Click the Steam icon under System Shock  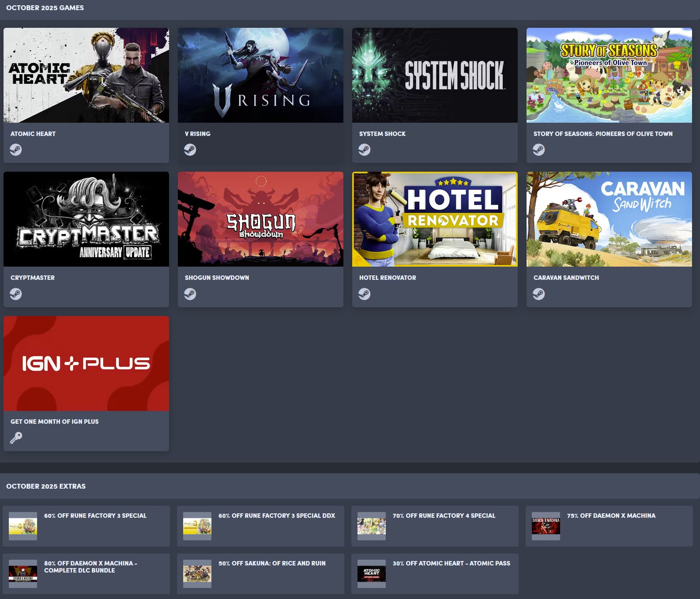[365, 150]
